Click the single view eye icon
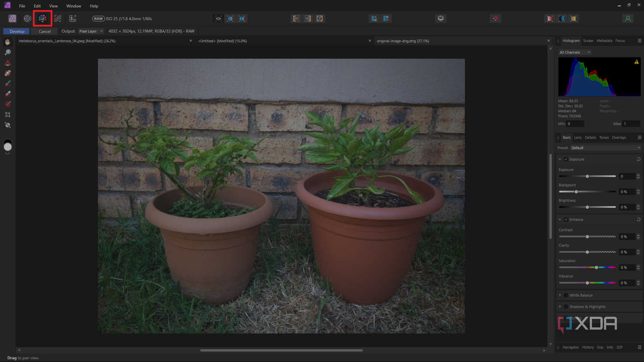 [219, 18]
